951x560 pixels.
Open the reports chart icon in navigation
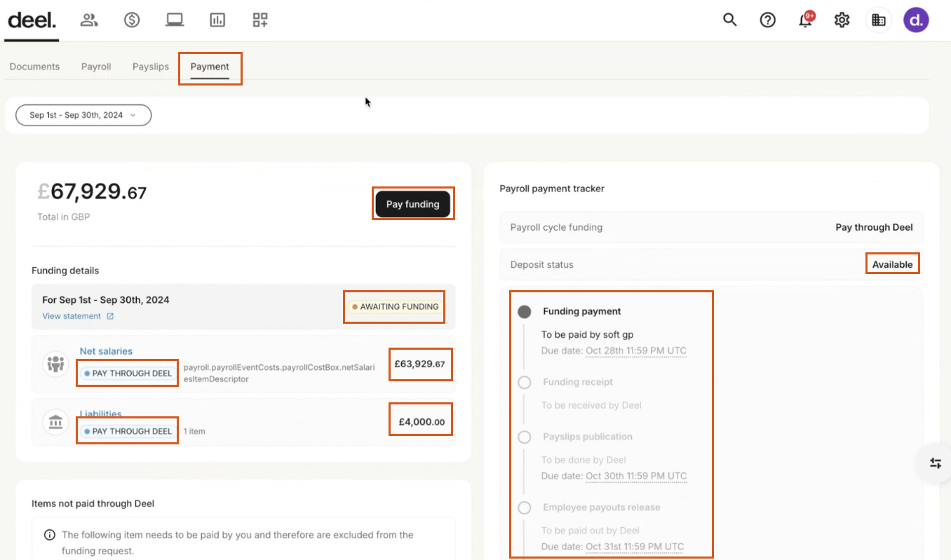coord(217,20)
